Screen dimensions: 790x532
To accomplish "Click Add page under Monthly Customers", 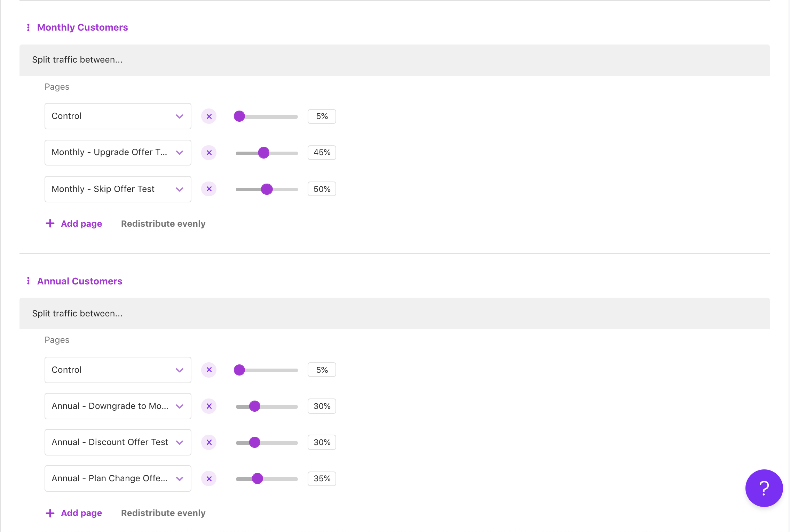I will click(74, 224).
